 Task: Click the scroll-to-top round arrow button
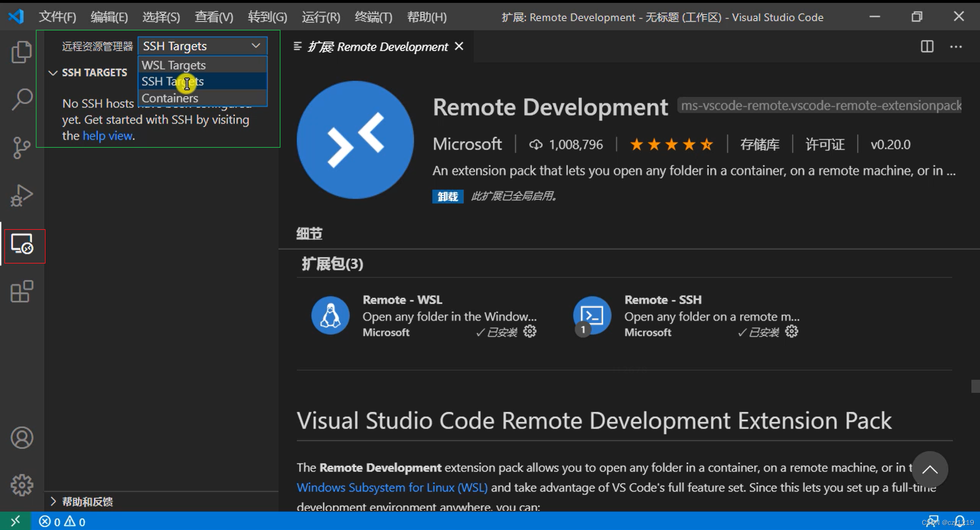pyautogui.click(x=929, y=469)
